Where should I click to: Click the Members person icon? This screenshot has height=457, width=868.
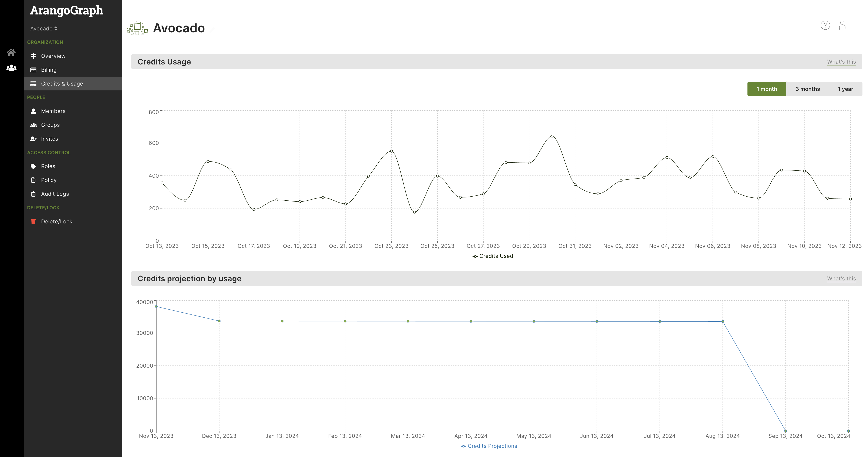(33, 111)
